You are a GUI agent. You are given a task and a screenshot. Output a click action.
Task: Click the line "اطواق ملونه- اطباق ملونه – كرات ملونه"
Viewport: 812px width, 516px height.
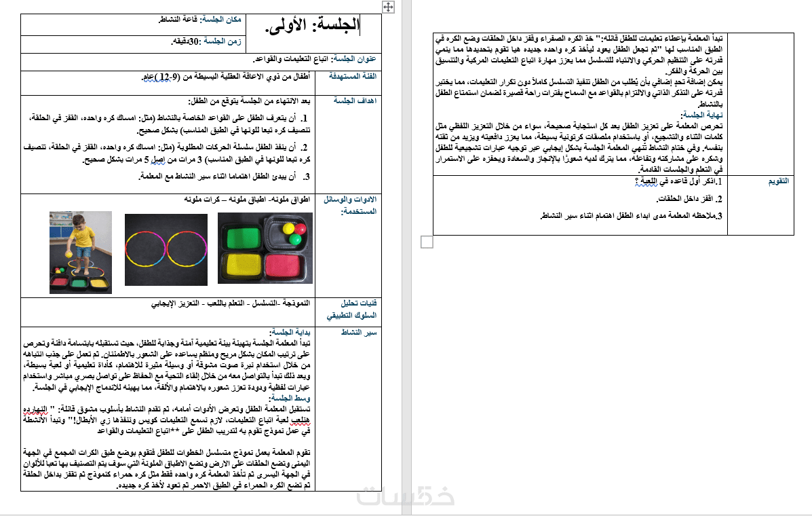pos(247,200)
